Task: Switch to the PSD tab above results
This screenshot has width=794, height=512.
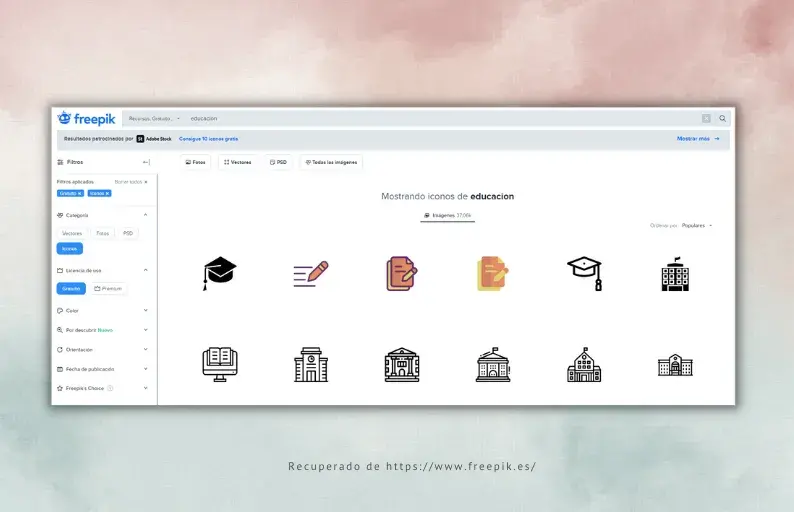Action: (278, 163)
